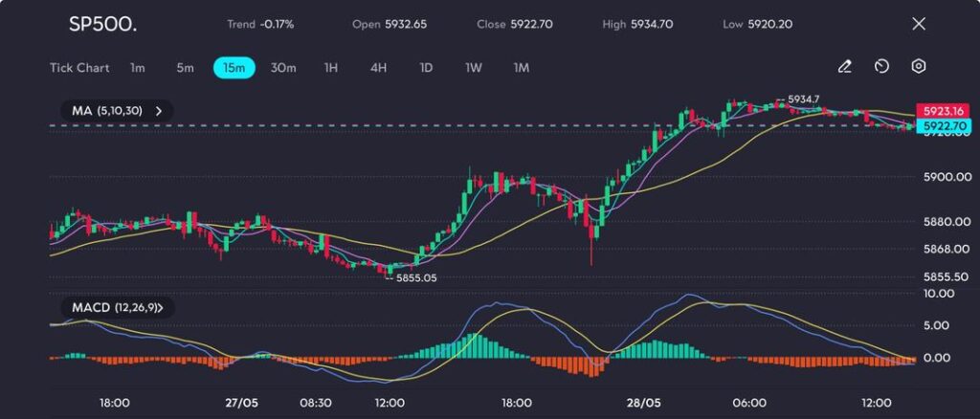Viewport: 980px width, 419px height.
Task: Click the 5934.7 high marker on chart
Action: tap(804, 99)
